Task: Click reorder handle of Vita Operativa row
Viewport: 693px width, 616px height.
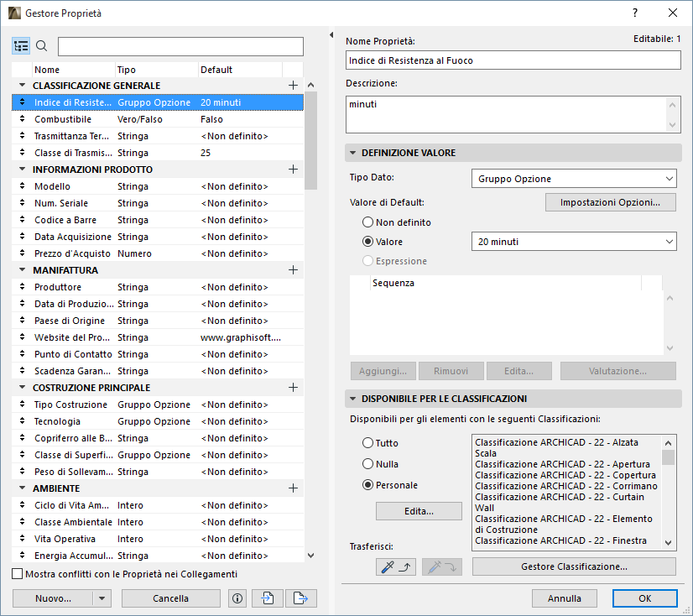Action: click(22, 539)
